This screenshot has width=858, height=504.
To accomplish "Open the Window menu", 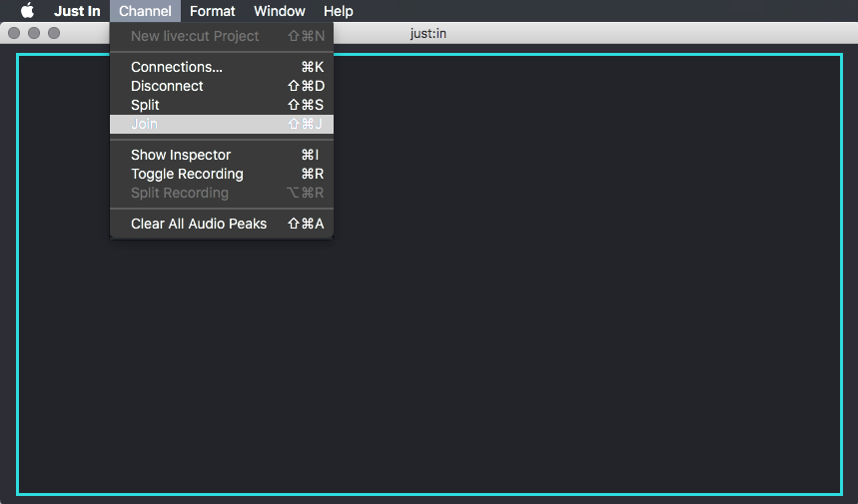I will coord(280,11).
